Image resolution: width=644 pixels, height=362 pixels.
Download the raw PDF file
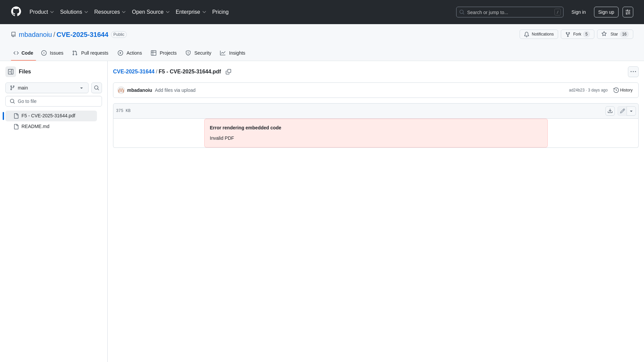coord(610,111)
